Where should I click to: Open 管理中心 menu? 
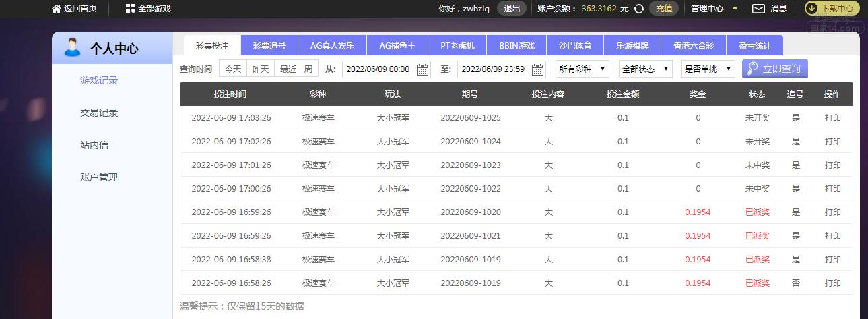[707, 9]
